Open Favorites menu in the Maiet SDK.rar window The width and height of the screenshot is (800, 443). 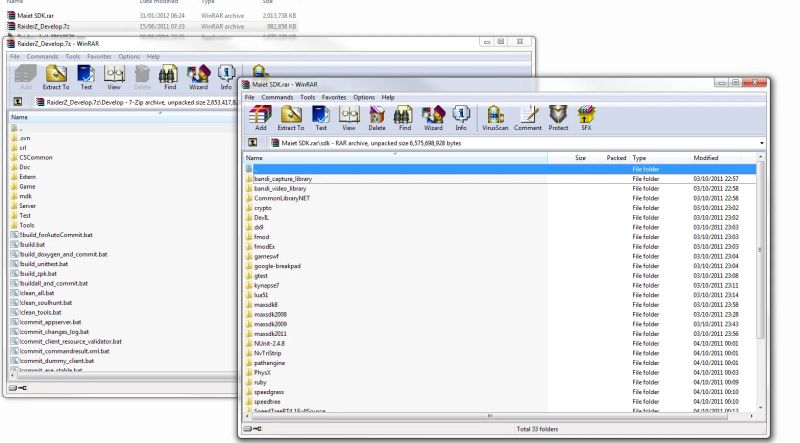coord(334,97)
